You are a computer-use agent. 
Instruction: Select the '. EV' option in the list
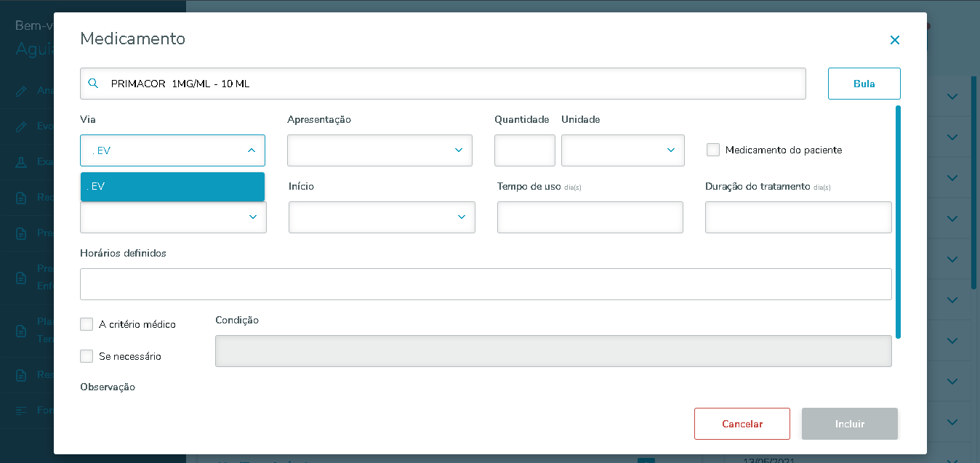[x=172, y=187]
